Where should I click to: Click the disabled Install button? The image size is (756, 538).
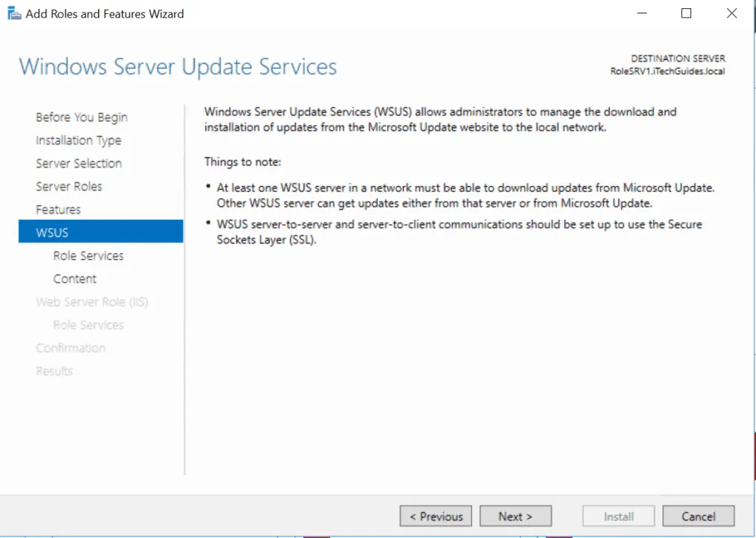pos(618,516)
